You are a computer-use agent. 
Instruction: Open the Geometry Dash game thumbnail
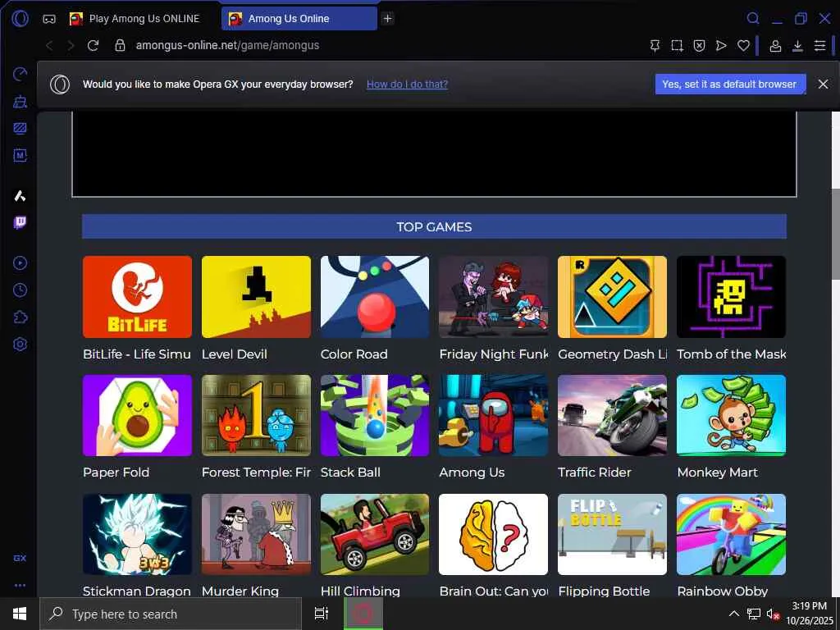(612, 297)
